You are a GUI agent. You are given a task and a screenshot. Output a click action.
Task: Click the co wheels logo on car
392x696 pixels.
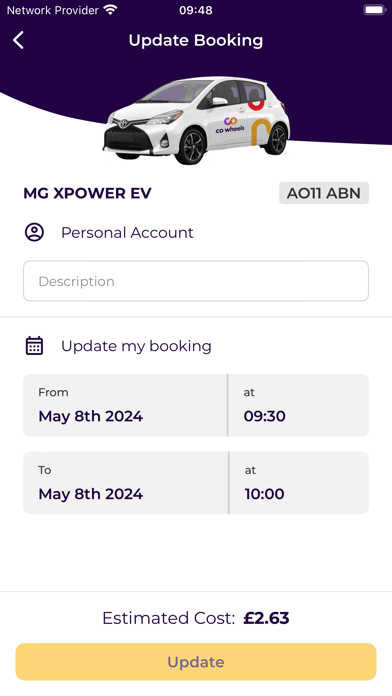click(x=230, y=125)
